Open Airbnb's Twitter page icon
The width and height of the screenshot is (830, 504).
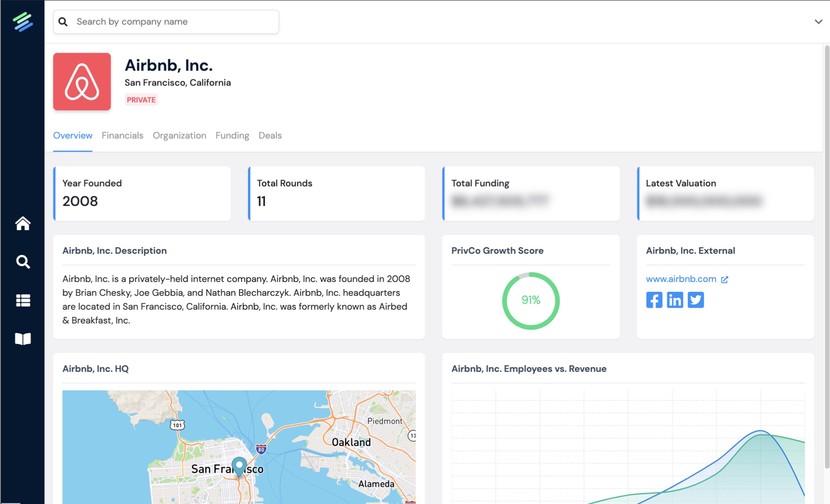click(696, 300)
